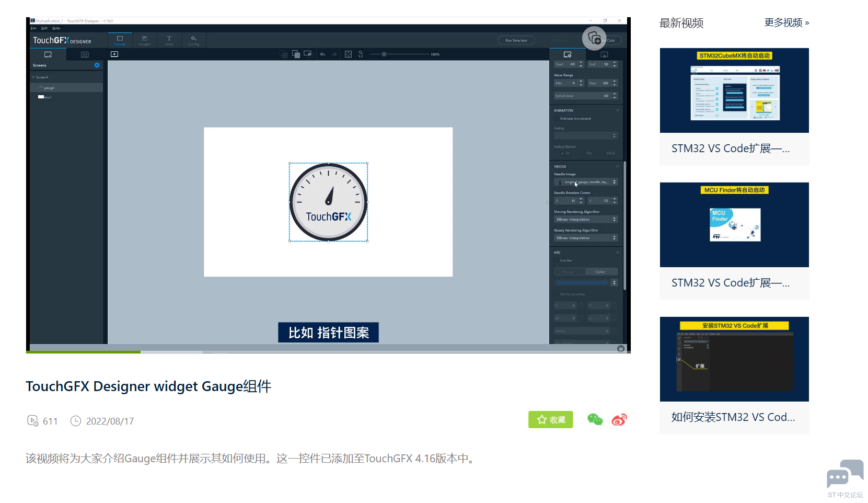Collapse the NEEDLE section
The width and height of the screenshot is (868, 503).
(x=618, y=166)
